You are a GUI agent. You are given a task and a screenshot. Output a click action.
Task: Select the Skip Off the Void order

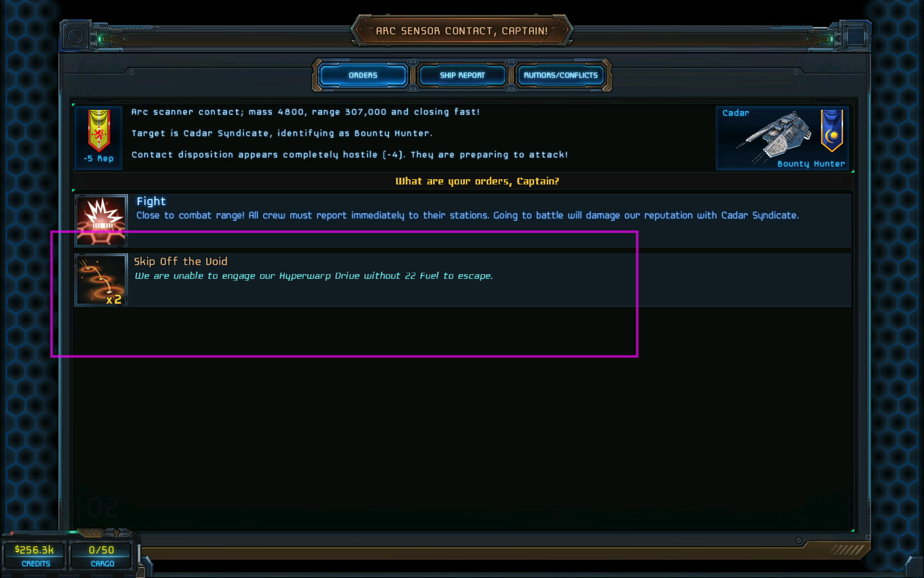click(x=463, y=280)
